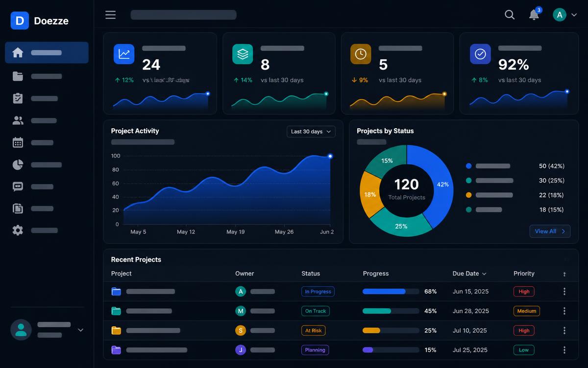588x368 pixels.
Task: Click the teal folder icon in second row
Action: coord(116,311)
